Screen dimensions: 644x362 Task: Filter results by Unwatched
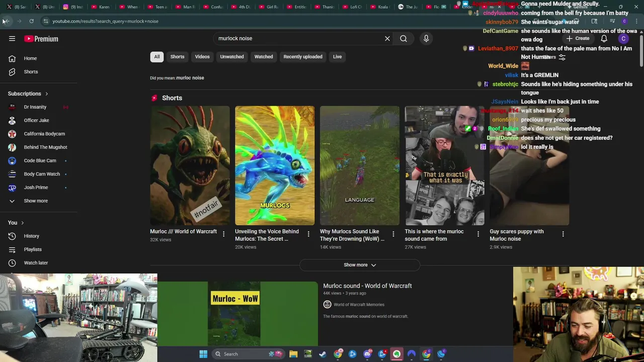point(232,57)
